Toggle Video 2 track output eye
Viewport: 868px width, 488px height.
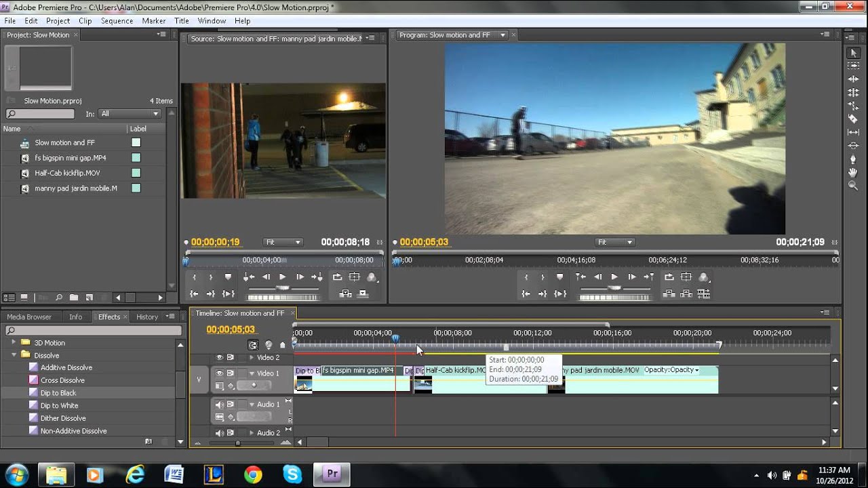point(219,357)
